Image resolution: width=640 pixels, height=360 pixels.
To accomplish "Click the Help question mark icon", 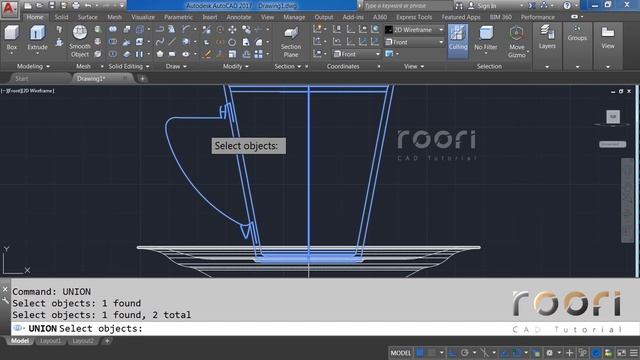I will pos(567,5).
